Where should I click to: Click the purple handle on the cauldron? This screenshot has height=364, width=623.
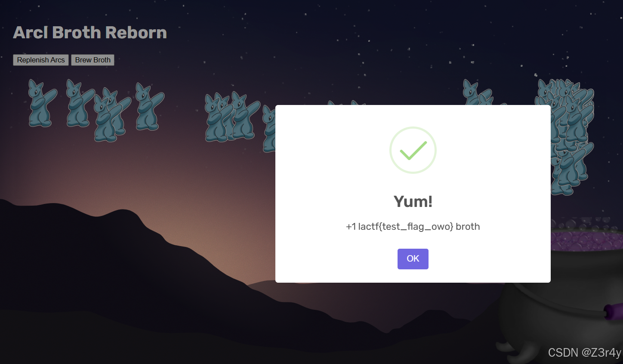click(x=613, y=312)
